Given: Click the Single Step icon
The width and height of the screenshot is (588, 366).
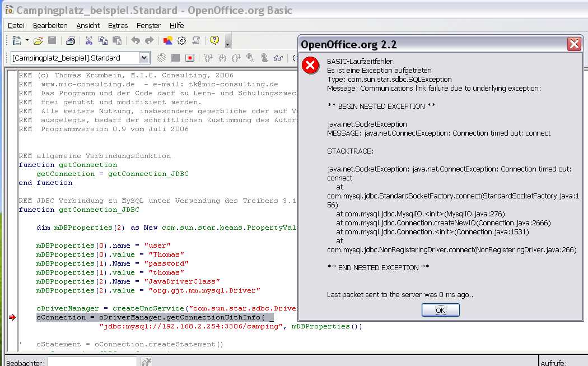Looking at the screenshot, I should pyautogui.click(x=222, y=58).
